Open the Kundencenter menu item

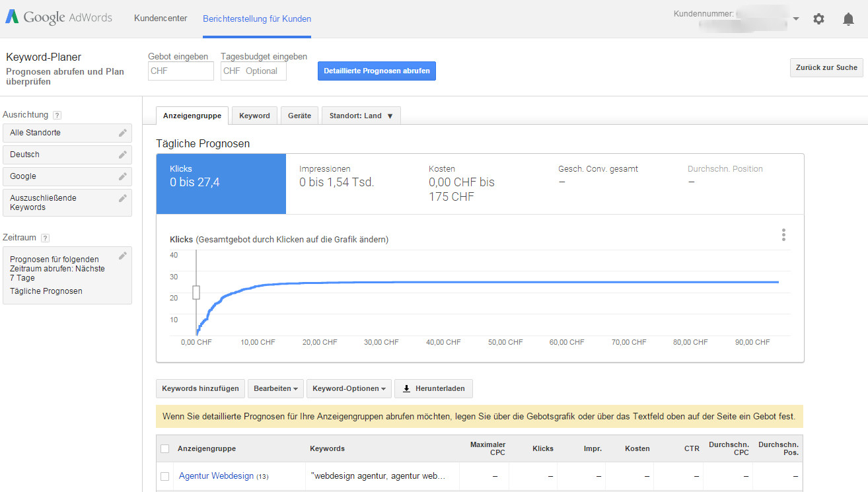coord(161,18)
